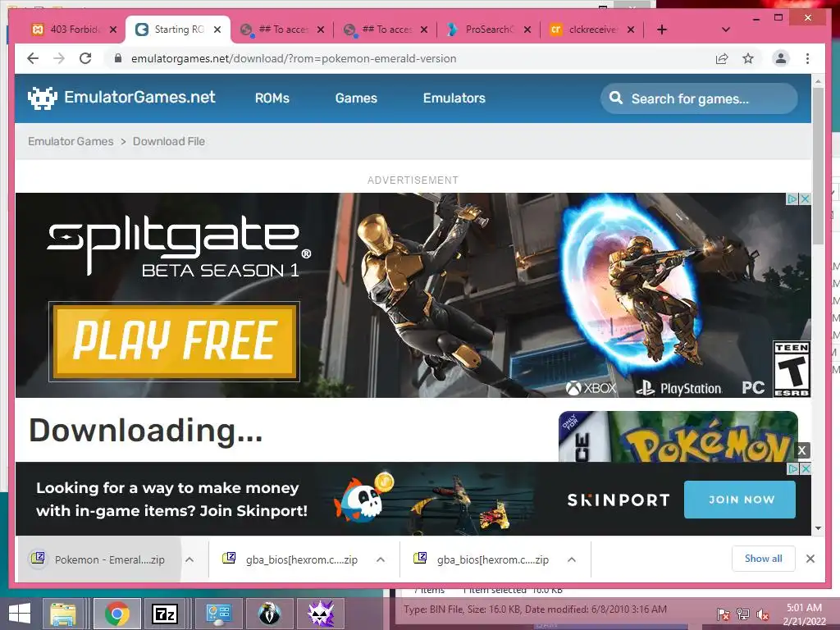Screen dimensions: 840x630
Task: Click the Action Center flag tray icon
Action: pyautogui.click(x=724, y=614)
